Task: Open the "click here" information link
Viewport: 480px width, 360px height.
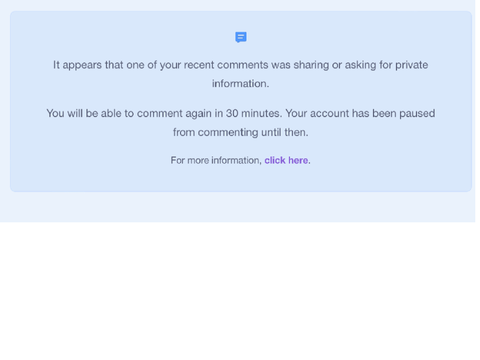Action: 286,160
